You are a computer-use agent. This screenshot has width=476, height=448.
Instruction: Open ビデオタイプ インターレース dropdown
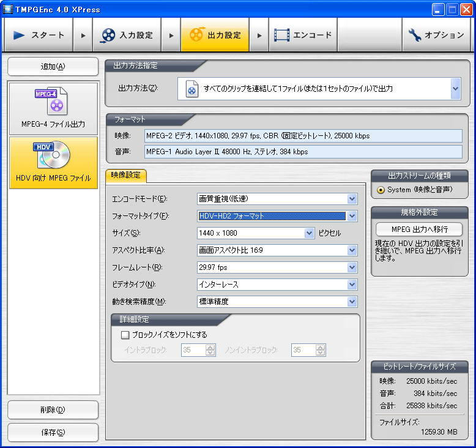coord(352,285)
